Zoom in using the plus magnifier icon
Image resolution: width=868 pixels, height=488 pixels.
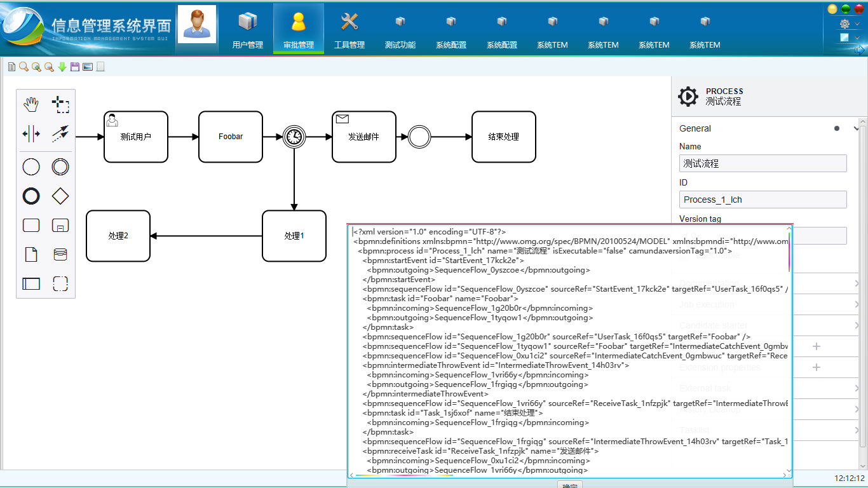36,67
